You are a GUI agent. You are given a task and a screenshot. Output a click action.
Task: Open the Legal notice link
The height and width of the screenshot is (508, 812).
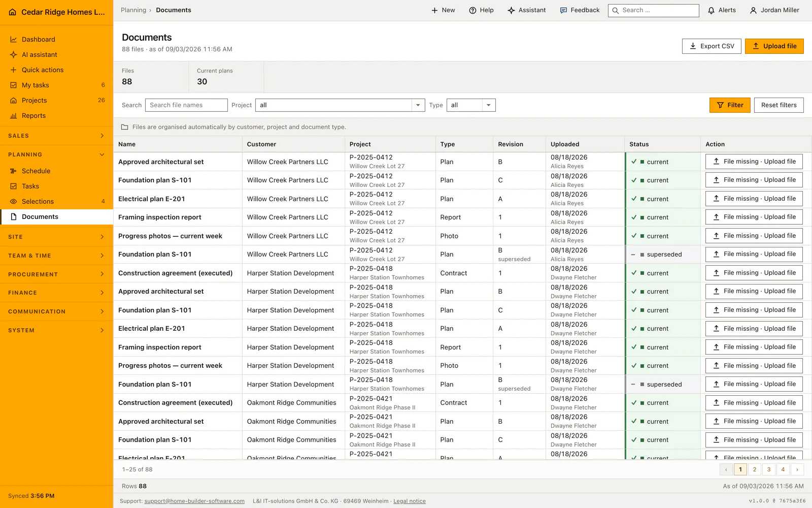click(410, 501)
